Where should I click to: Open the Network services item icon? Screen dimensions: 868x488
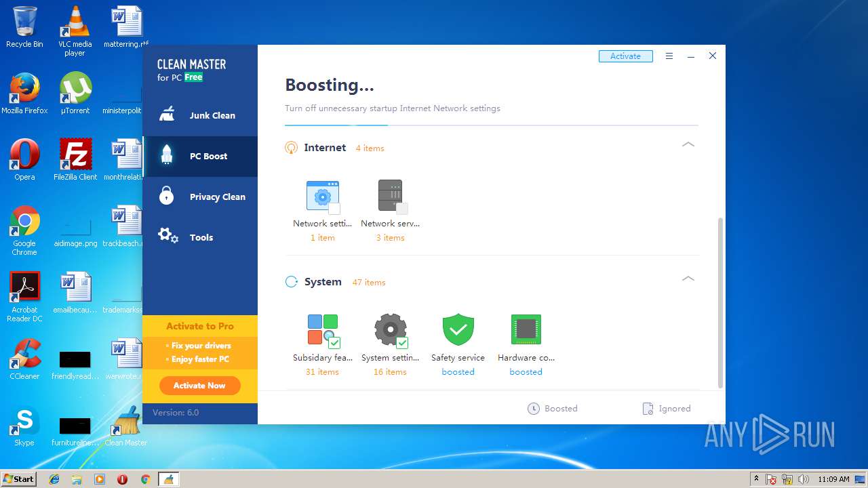(x=391, y=196)
